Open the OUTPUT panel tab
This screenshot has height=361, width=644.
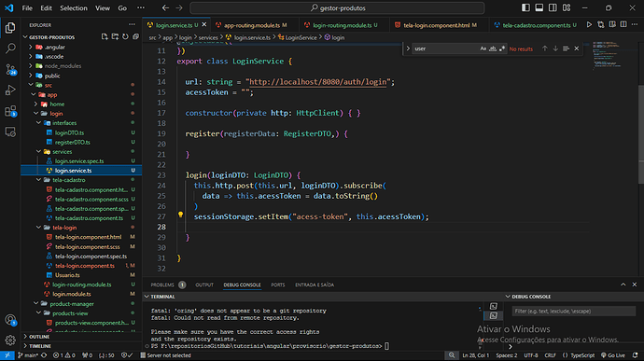pos(204,285)
